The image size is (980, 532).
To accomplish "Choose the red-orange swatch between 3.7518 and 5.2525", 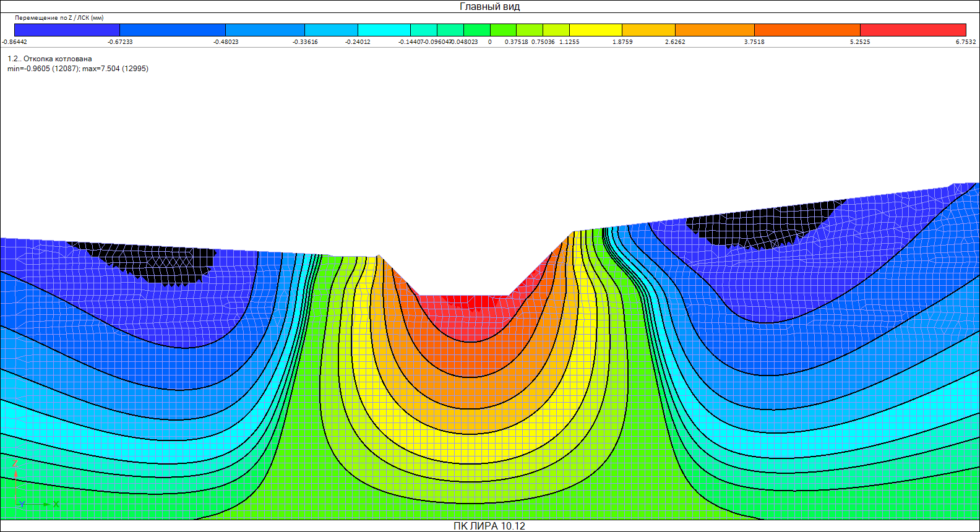I will point(807,30).
